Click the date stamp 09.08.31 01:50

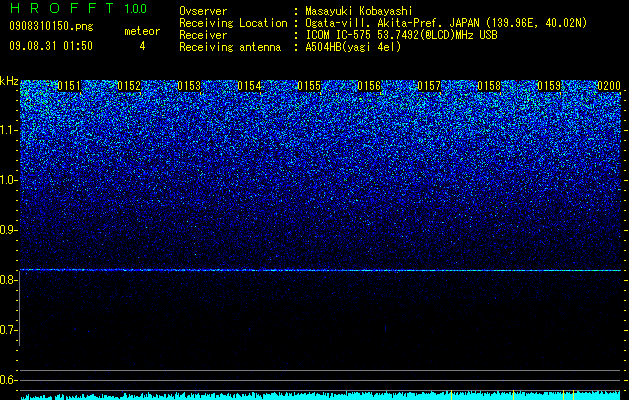point(51,46)
